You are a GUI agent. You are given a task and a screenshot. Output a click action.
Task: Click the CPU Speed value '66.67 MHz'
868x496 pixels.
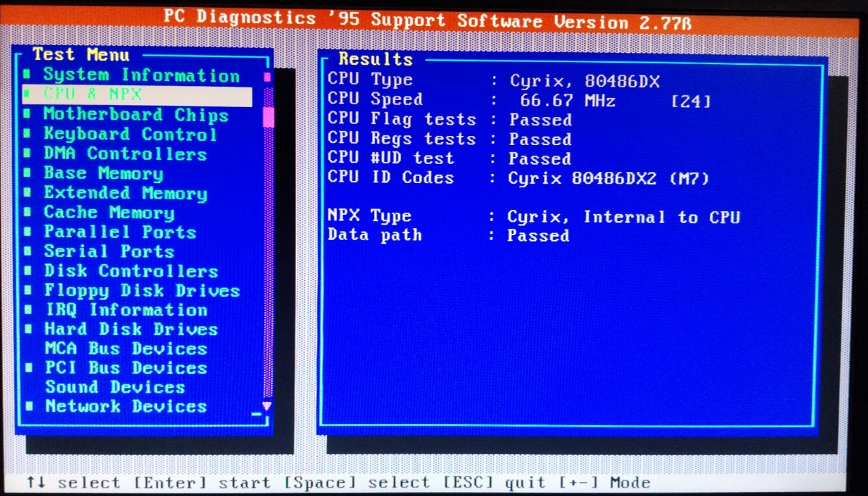[x=567, y=101]
